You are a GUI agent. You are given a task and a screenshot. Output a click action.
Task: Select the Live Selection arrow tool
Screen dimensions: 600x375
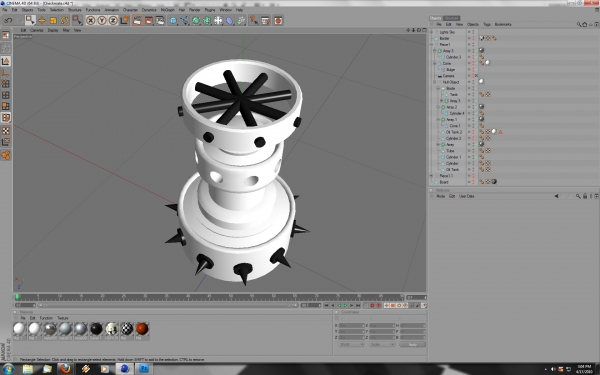(31, 20)
